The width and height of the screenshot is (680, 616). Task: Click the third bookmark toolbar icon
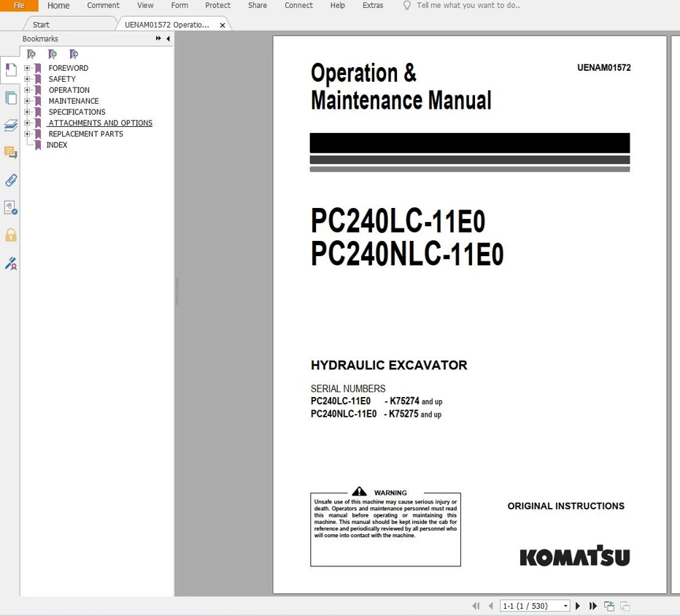click(74, 54)
